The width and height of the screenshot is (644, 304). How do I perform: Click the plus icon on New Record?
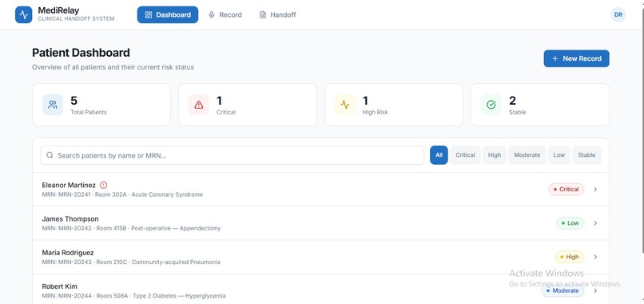(555, 58)
